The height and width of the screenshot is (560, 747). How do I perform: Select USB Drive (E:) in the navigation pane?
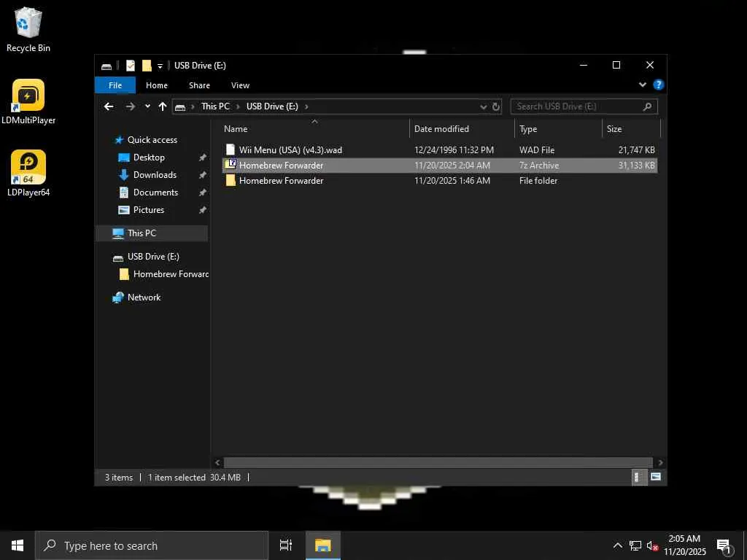153,257
